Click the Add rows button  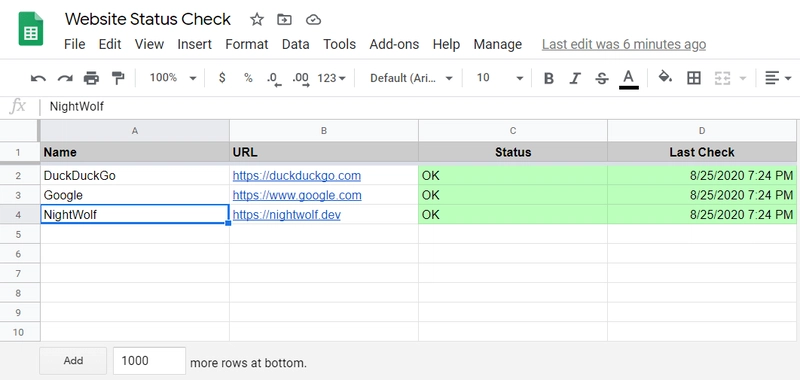[73, 361]
